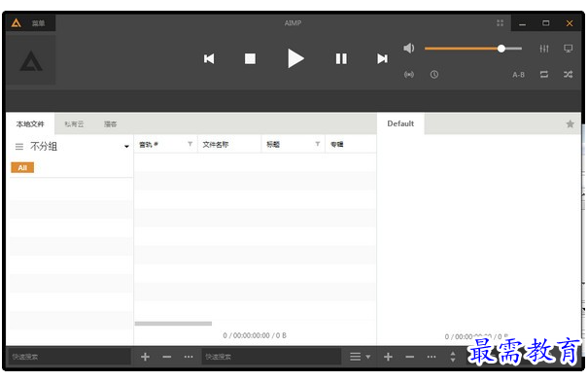Click the four-square grid icon in the title bar
The image size is (588, 381).
pos(500,23)
